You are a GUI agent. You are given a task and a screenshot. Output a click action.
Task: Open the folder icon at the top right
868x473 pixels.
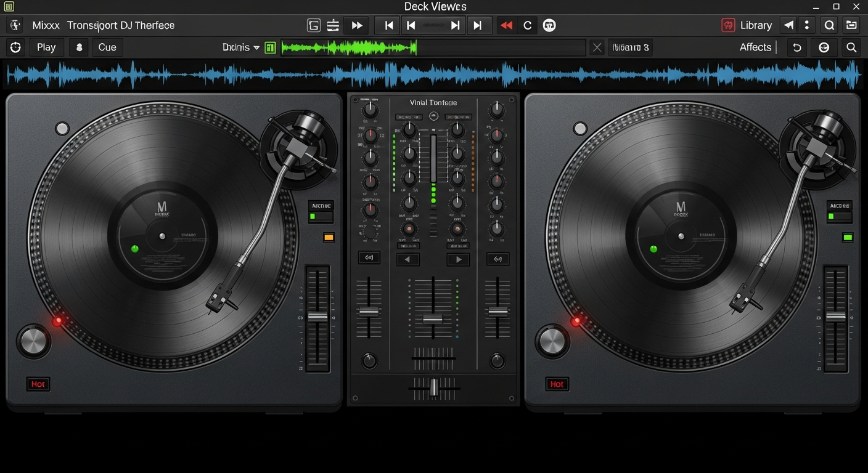tap(853, 25)
